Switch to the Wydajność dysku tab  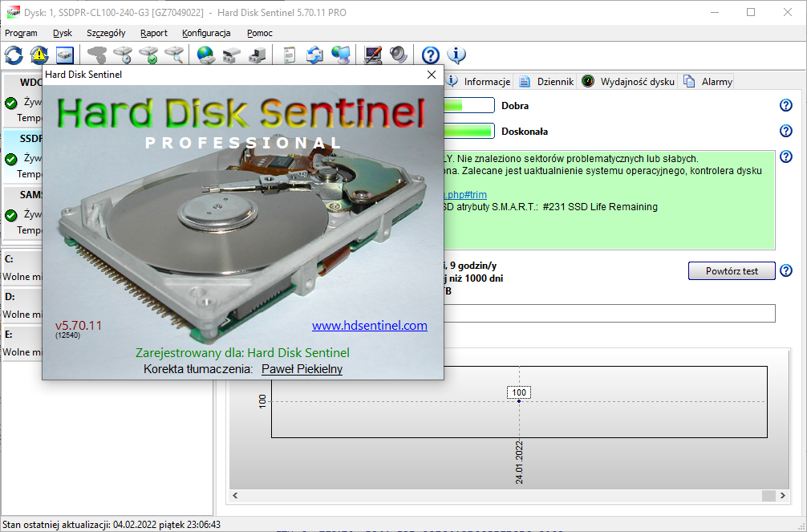(x=628, y=81)
